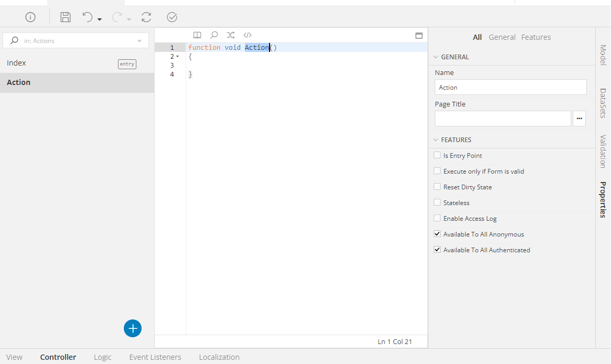Collapse the FEATURES section
611x364 pixels.
tap(436, 140)
